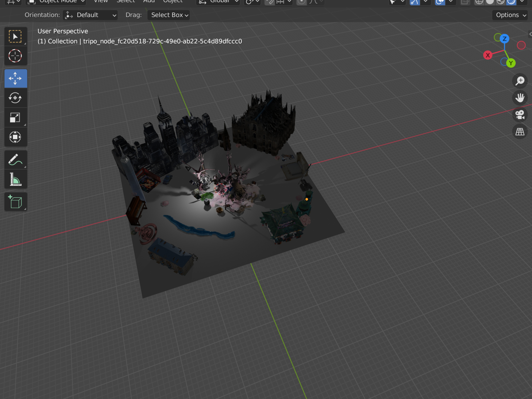Open the Options dropdown
532x399 pixels.
tap(510, 15)
